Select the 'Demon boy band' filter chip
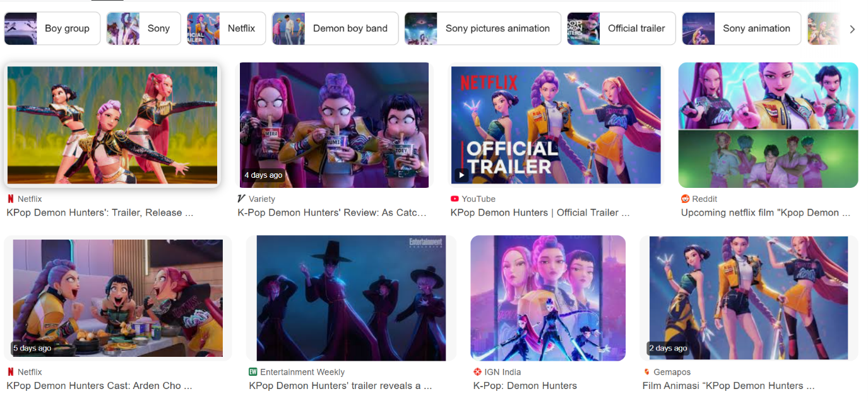This screenshot has width=868, height=401. pos(335,28)
